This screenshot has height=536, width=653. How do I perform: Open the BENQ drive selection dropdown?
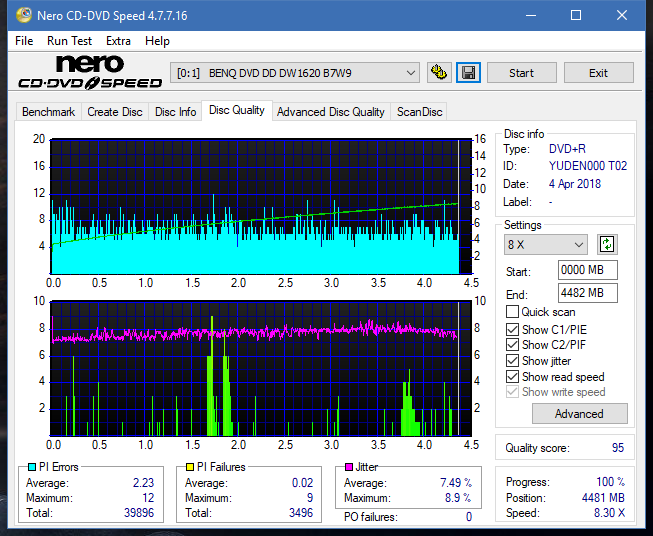[x=295, y=73]
